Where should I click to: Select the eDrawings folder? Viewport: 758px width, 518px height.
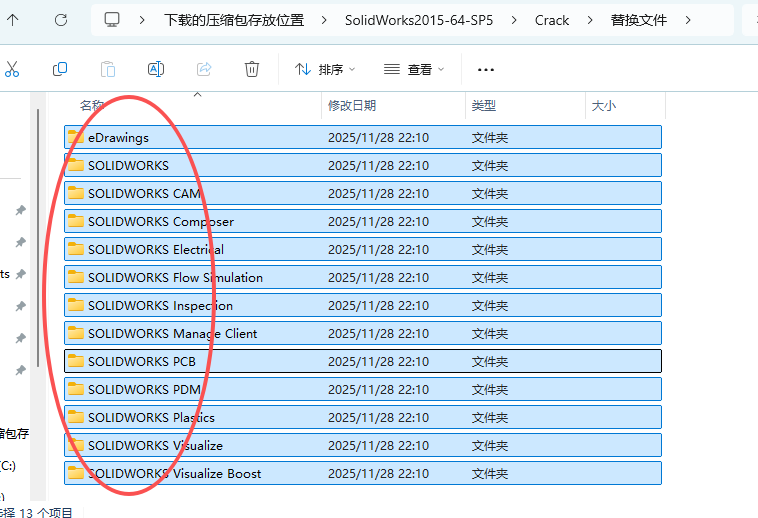(363, 137)
